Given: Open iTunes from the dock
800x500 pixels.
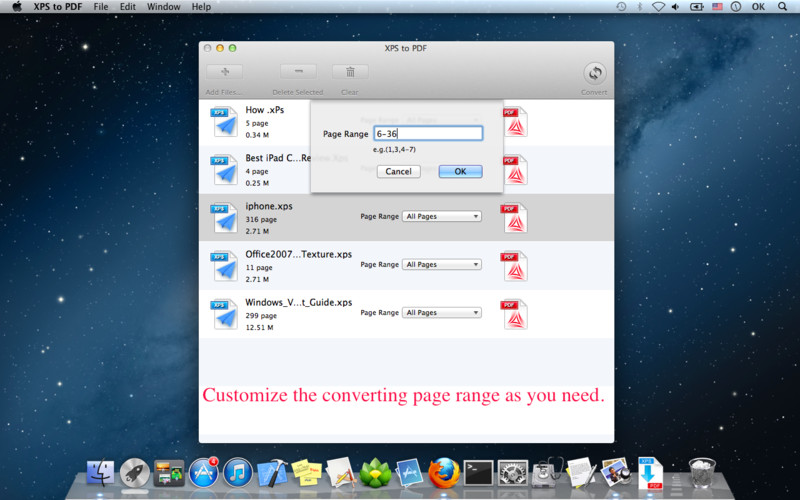Looking at the screenshot, I should [x=238, y=472].
